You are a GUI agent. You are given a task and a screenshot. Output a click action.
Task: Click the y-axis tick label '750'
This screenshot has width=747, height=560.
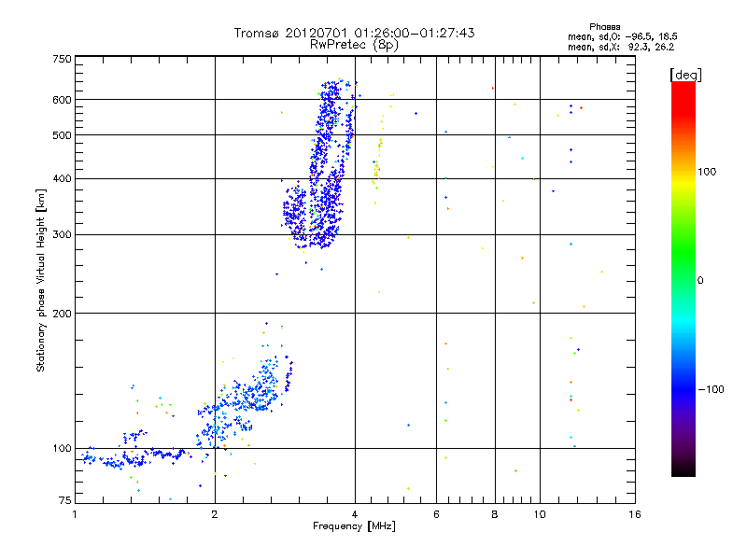point(62,59)
